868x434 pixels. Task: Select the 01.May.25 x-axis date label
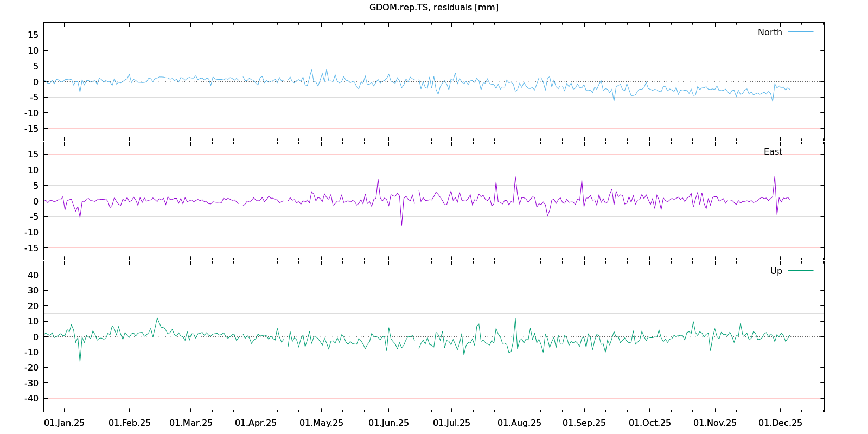point(321,423)
